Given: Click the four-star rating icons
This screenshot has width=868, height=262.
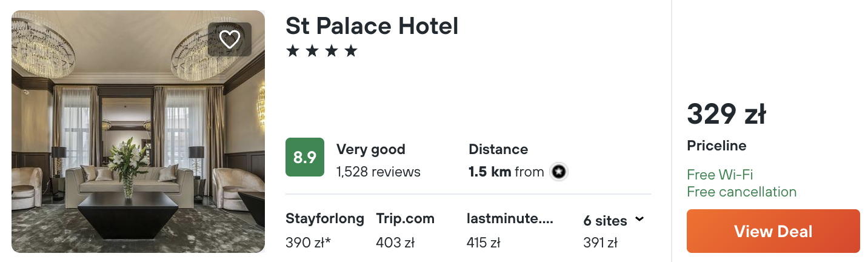Looking at the screenshot, I should tap(322, 51).
